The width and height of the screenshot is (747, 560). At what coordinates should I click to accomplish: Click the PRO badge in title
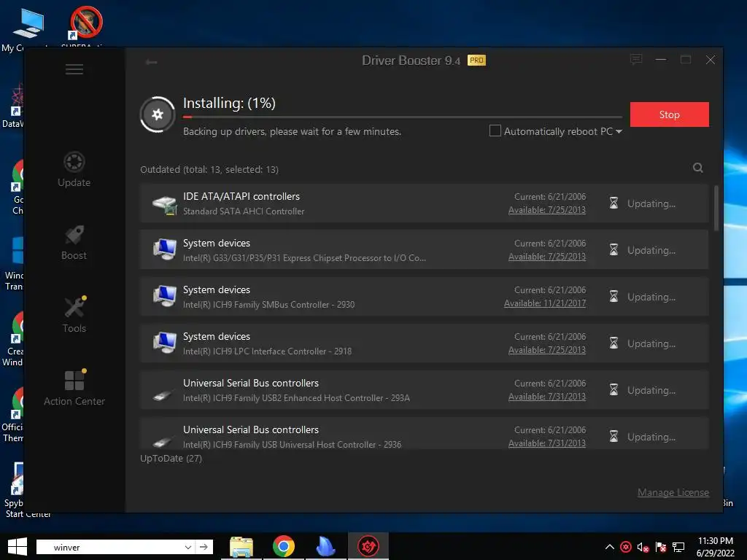coord(477,60)
